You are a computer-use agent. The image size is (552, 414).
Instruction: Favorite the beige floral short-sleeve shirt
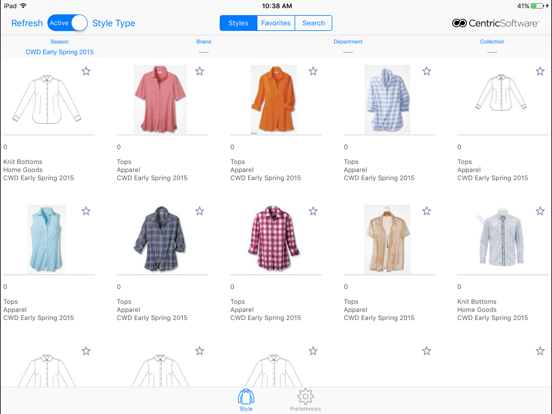[x=427, y=211]
